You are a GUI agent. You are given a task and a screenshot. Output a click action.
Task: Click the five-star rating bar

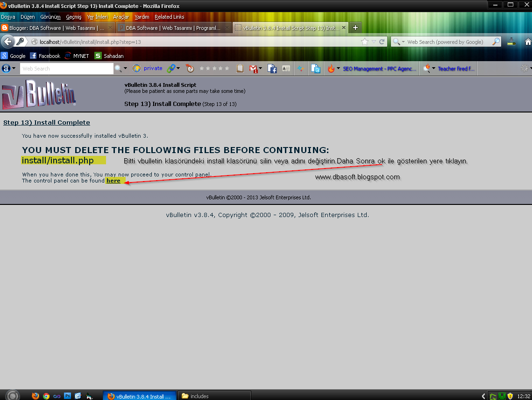(214, 69)
